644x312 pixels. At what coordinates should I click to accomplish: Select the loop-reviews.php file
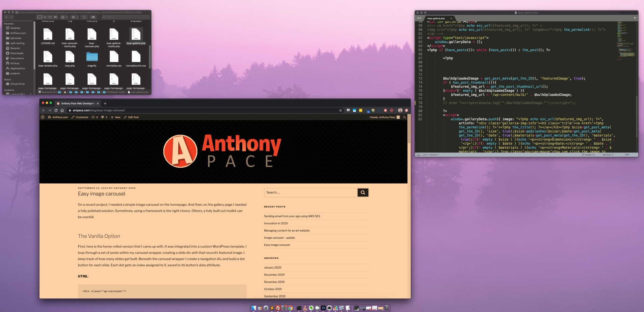pos(48,59)
